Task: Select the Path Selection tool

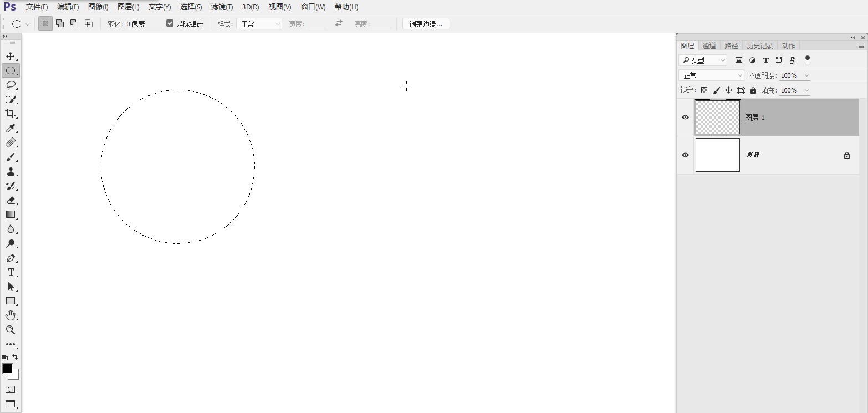Action: (11, 287)
